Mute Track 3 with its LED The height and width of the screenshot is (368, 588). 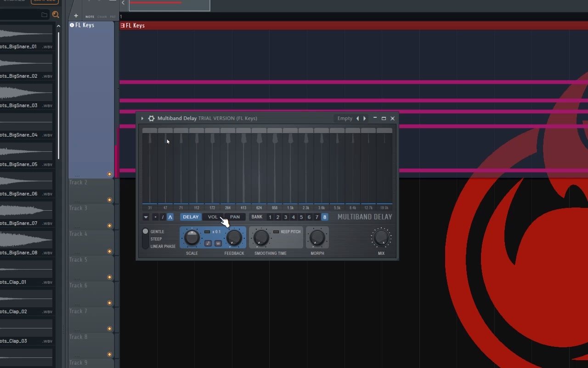pyautogui.click(x=109, y=226)
